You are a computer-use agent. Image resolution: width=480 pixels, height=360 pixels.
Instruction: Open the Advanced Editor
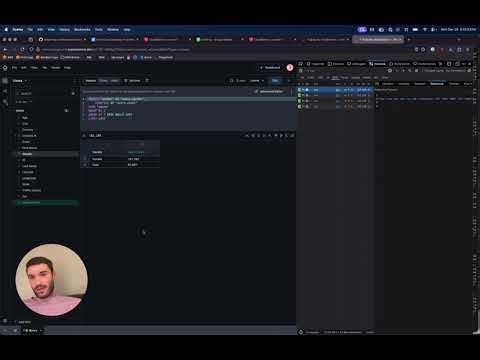[269, 91]
